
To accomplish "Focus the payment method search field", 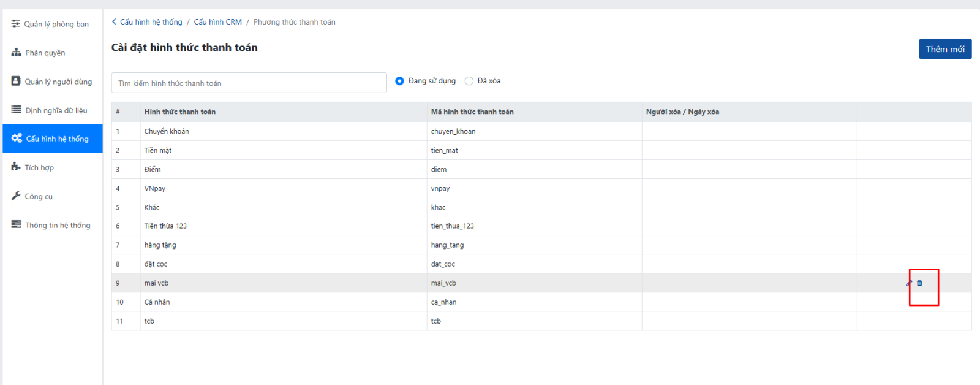I will (x=249, y=83).
